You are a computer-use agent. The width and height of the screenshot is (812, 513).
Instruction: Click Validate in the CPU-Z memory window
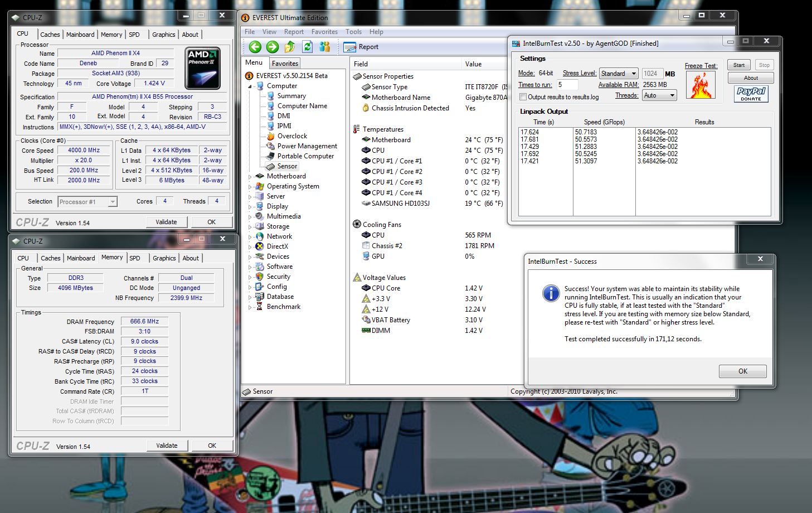coord(167,446)
